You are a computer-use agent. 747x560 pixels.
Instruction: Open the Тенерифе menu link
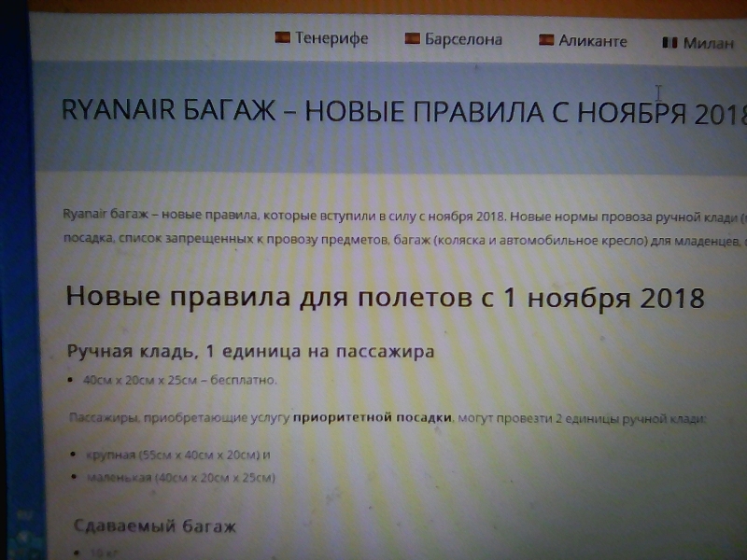coord(331,38)
